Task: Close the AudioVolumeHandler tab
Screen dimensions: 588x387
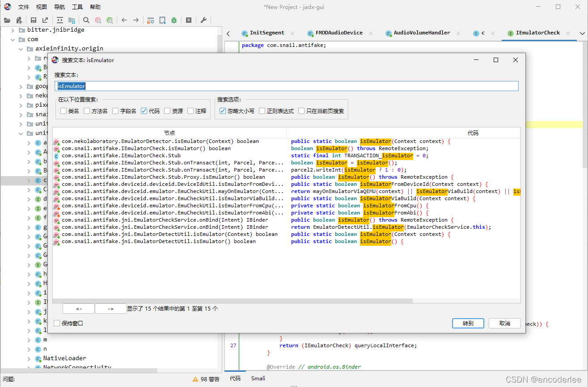Action: click(458, 33)
